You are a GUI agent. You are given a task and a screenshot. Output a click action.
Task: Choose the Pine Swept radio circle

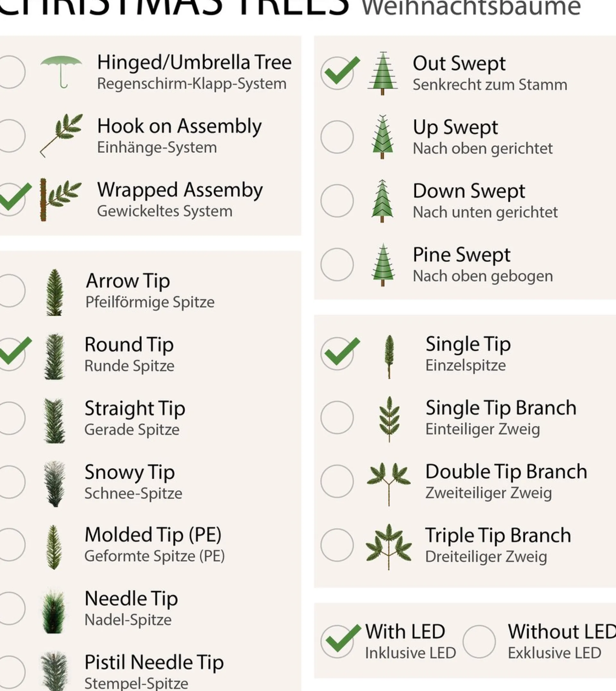pyautogui.click(x=337, y=264)
